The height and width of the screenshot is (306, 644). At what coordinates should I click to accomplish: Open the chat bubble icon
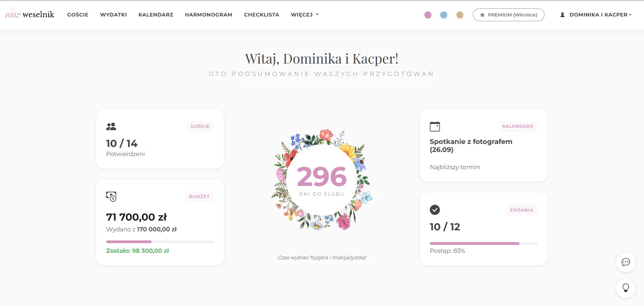point(626,262)
